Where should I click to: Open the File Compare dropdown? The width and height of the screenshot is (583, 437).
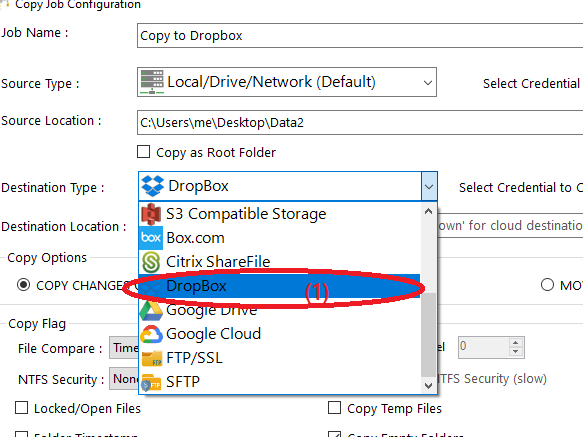(x=124, y=348)
